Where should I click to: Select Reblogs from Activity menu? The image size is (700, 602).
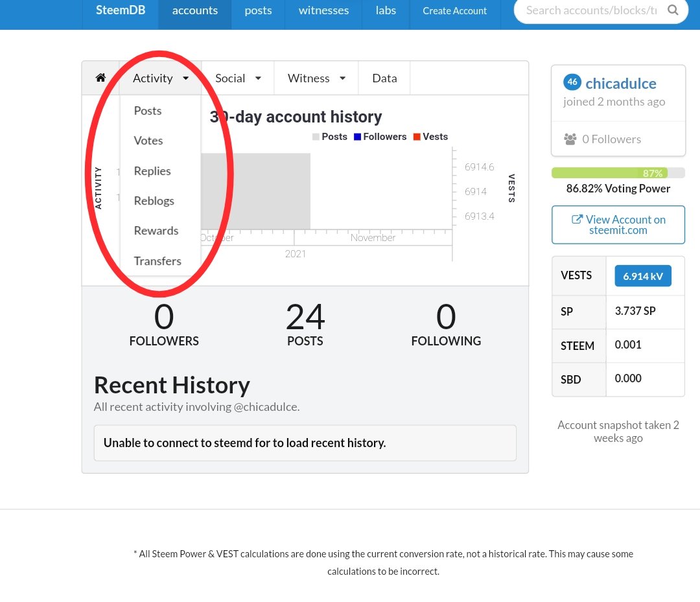(x=154, y=201)
